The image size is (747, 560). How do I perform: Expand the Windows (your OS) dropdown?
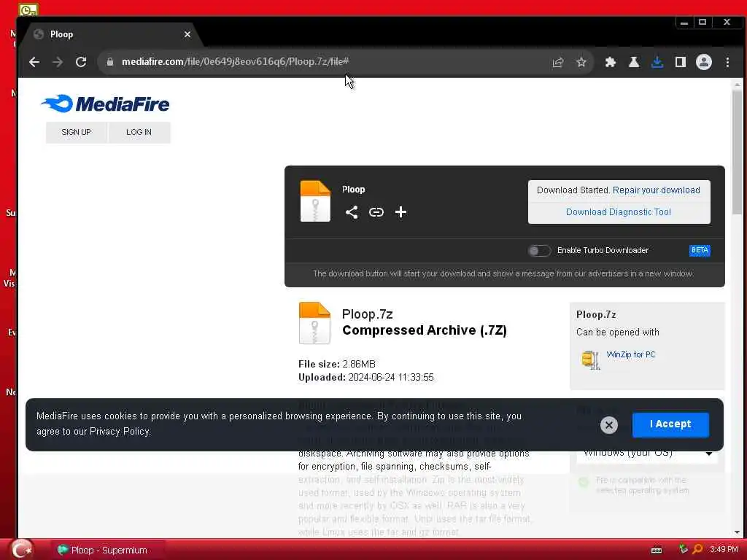coord(647,452)
